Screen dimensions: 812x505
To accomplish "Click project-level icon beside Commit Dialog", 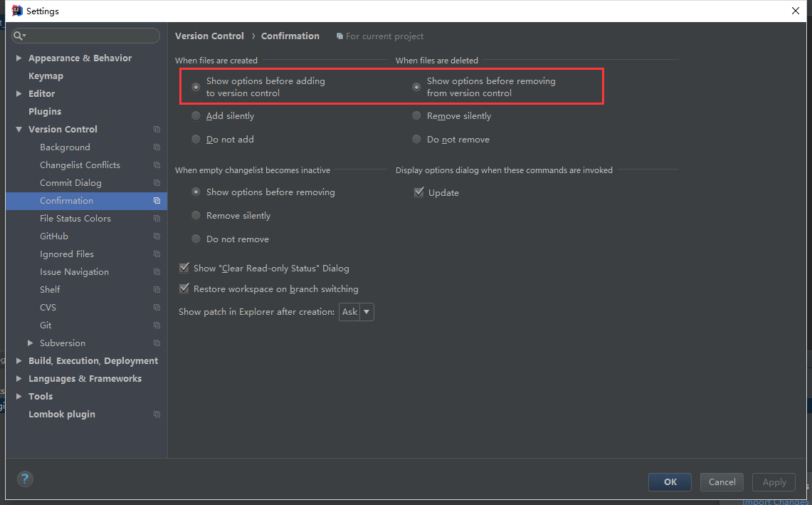I will [157, 183].
